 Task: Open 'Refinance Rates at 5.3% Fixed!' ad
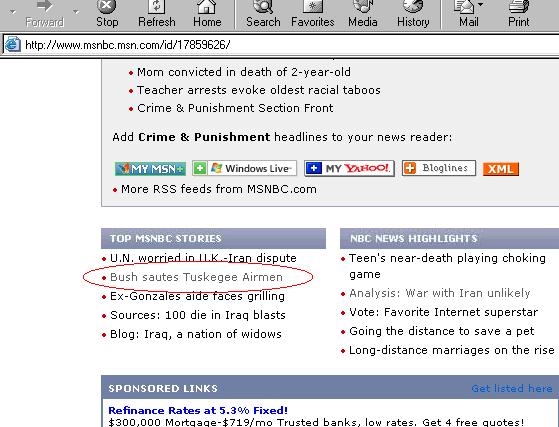point(198,410)
